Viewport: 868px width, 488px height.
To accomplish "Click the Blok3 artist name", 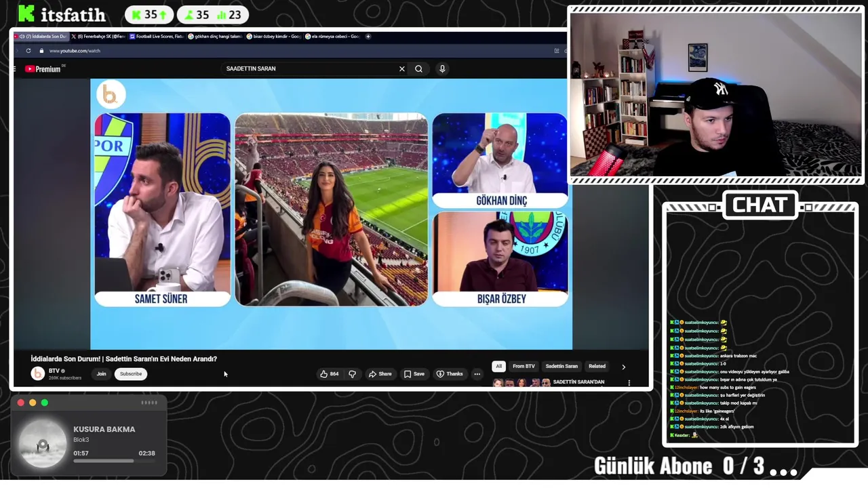I will click(81, 440).
